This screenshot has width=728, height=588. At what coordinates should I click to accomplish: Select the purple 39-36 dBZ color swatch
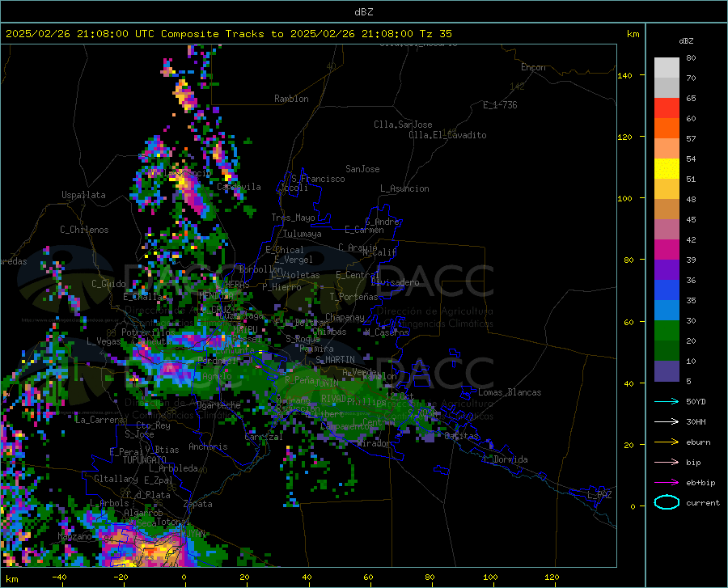(667, 270)
